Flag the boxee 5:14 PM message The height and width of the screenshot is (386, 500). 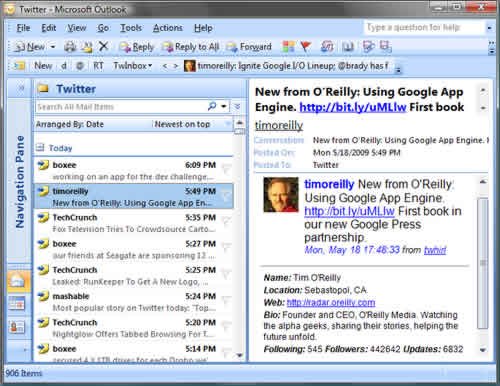click(x=226, y=353)
